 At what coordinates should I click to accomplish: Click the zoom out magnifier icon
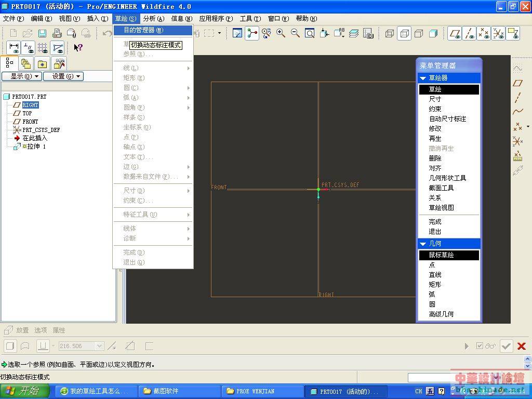(295, 33)
